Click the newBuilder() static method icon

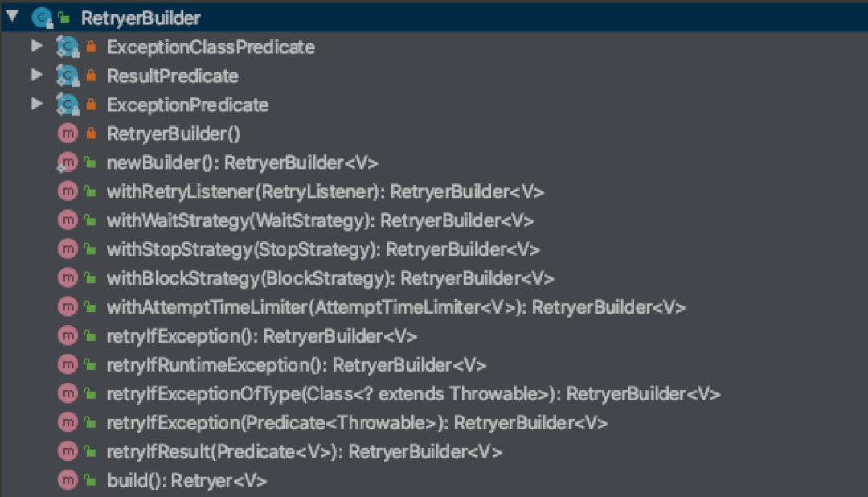point(68,162)
